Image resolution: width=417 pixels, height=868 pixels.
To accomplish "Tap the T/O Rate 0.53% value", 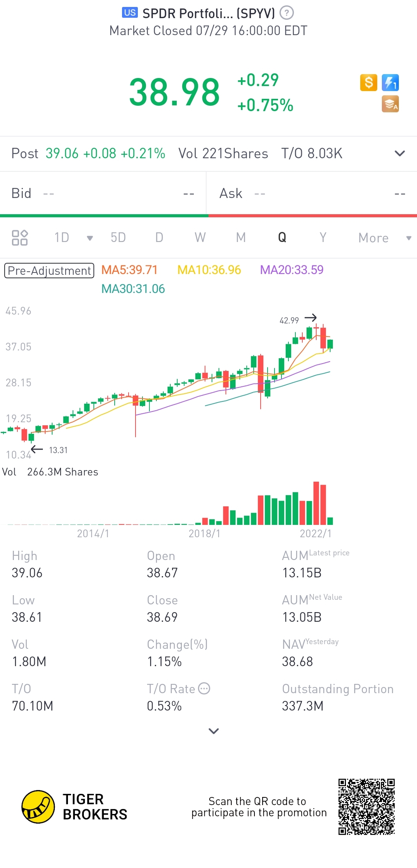I will point(164,706).
